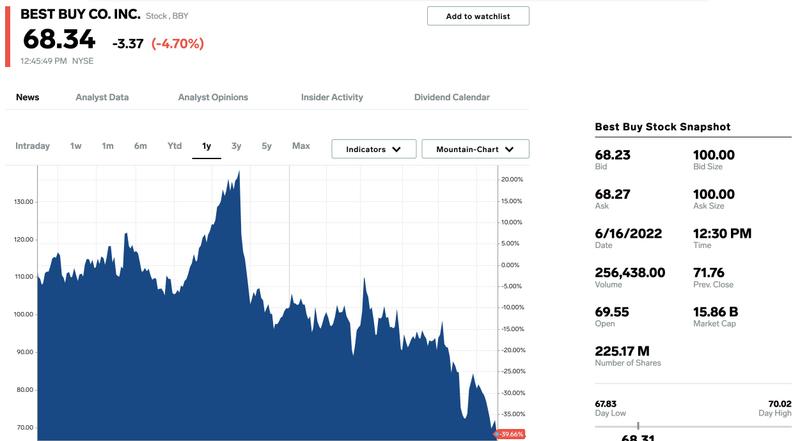This screenshot has width=800, height=441.
Task: Click the Best Buy Stock Snapshot heading
Action: click(x=663, y=127)
